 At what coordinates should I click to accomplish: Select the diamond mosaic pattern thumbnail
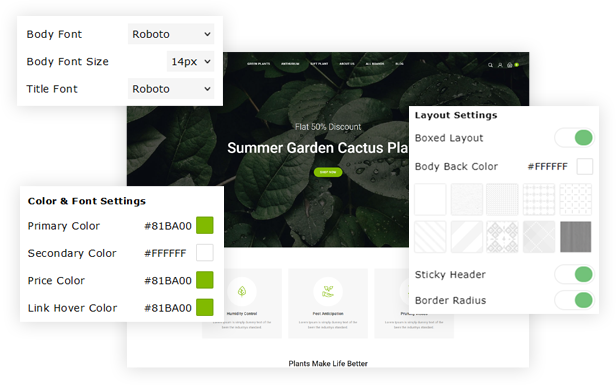pyautogui.click(x=502, y=237)
